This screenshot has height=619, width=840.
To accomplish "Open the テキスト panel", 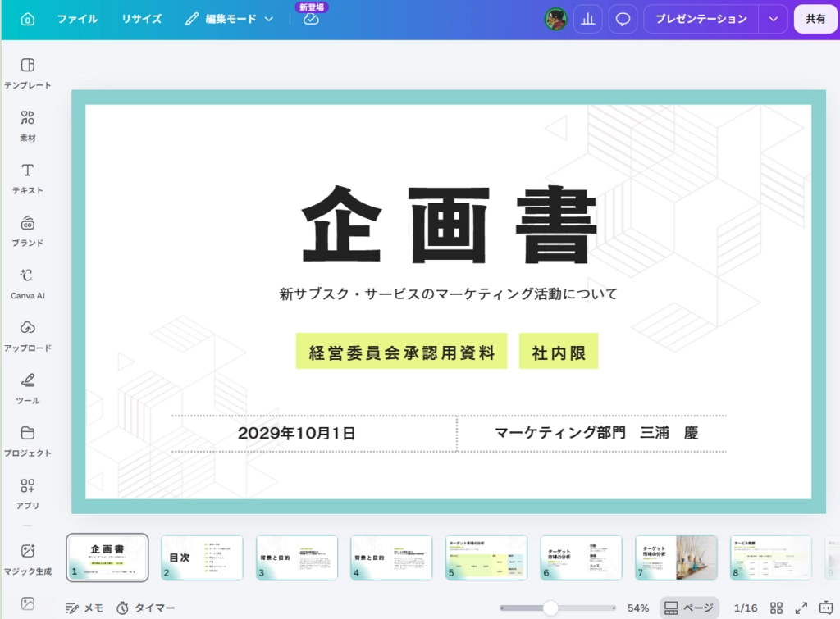I will pos(28,178).
